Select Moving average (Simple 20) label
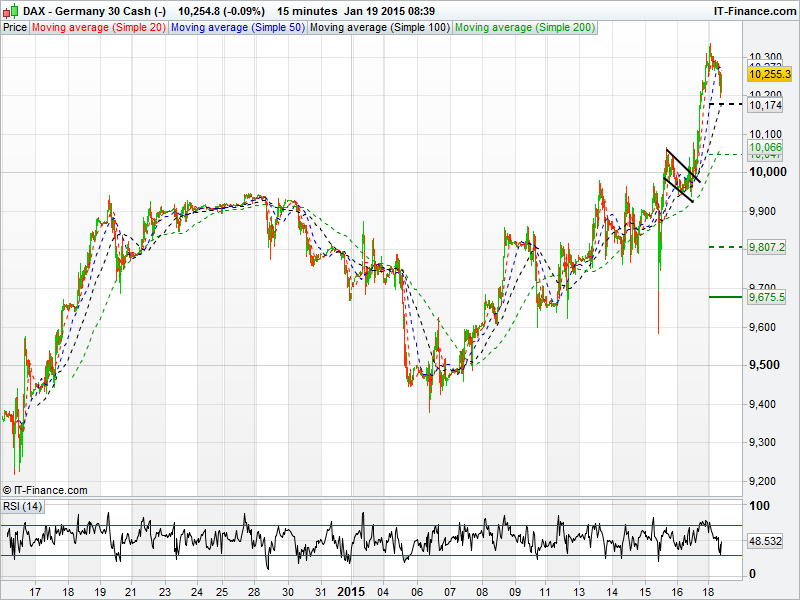 point(98,27)
